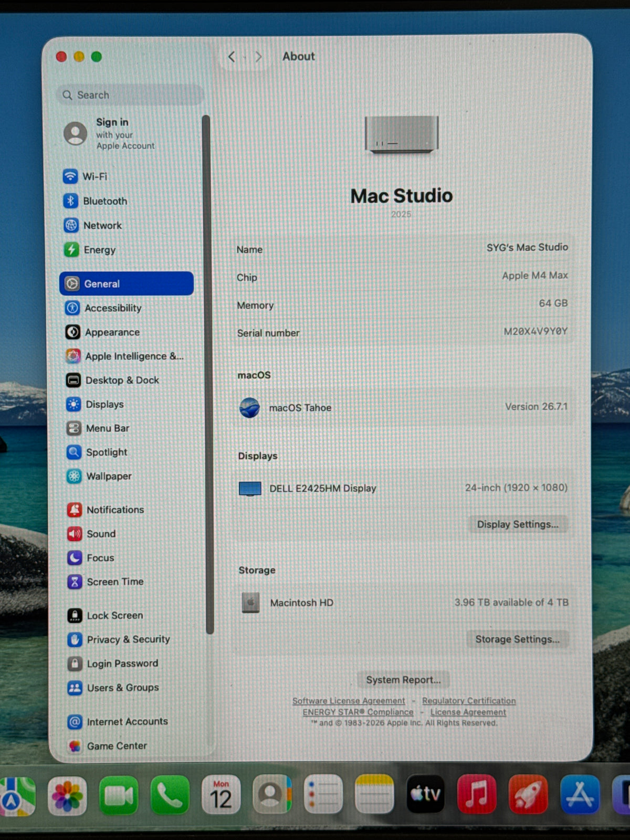Open Energy settings
This screenshot has height=840, width=630.
coord(89,250)
